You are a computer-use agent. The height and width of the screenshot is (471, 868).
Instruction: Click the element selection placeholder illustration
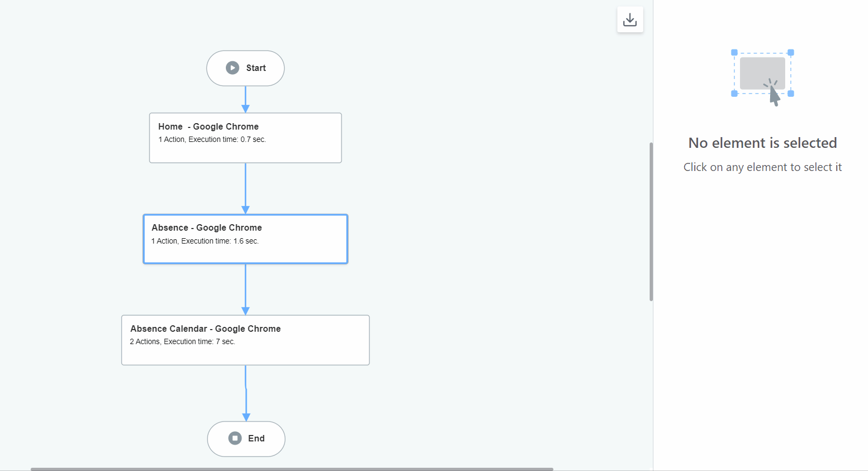(763, 77)
